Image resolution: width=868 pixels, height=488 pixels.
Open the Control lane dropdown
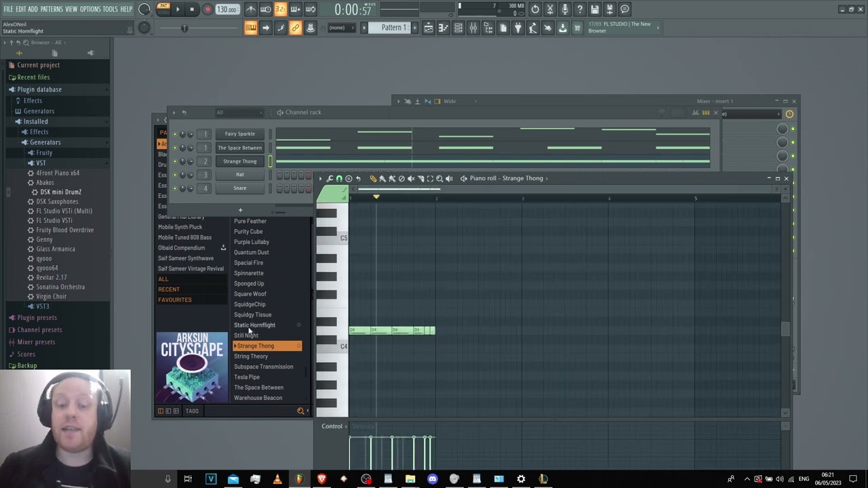pyautogui.click(x=332, y=426)
